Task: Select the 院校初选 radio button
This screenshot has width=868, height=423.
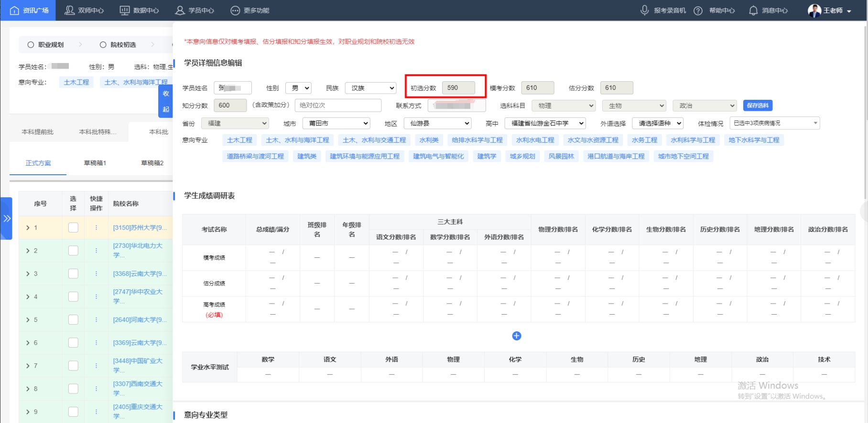Action: coord(103,44)
